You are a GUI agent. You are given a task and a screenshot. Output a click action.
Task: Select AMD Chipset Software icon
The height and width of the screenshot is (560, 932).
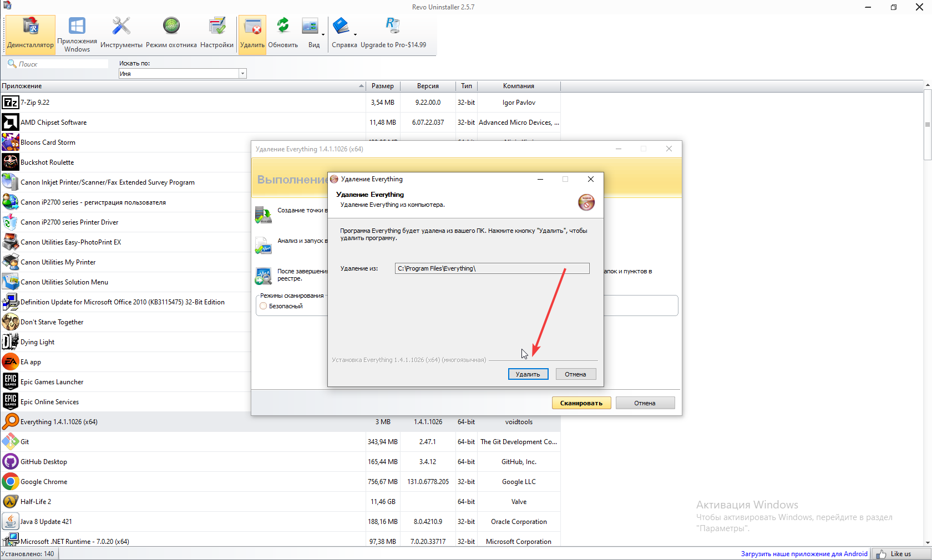[x=10, y=123]
